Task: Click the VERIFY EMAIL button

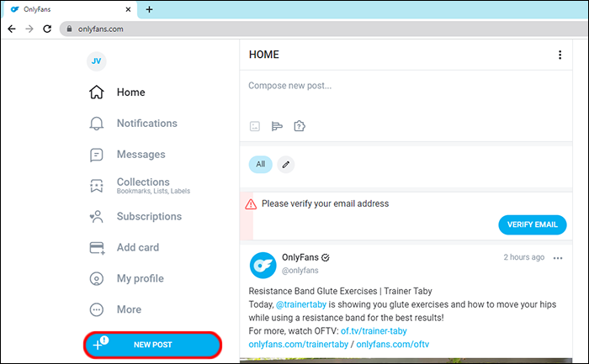Action: pyautogui.click(x=533, y=224)
